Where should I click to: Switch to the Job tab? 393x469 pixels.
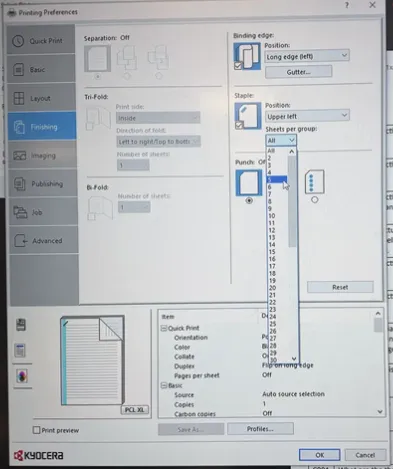point(43,212)
